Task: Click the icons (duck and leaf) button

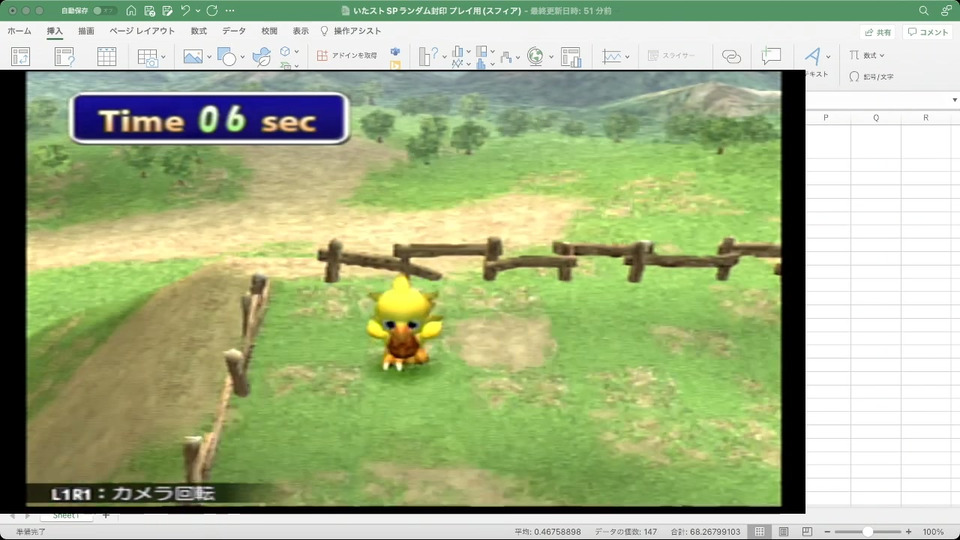Action: pyautogui.click(x=261, y=56)
